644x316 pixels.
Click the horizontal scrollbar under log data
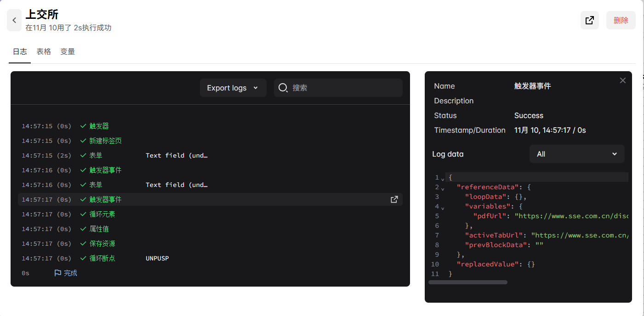(468, 282)
